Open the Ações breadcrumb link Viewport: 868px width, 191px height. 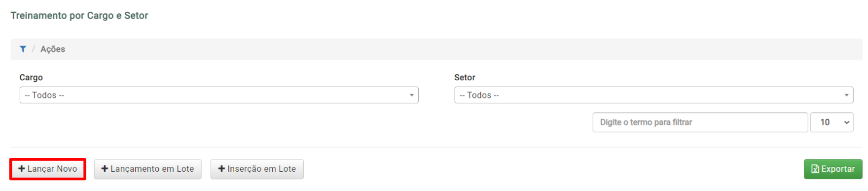[x=53, y=49]
